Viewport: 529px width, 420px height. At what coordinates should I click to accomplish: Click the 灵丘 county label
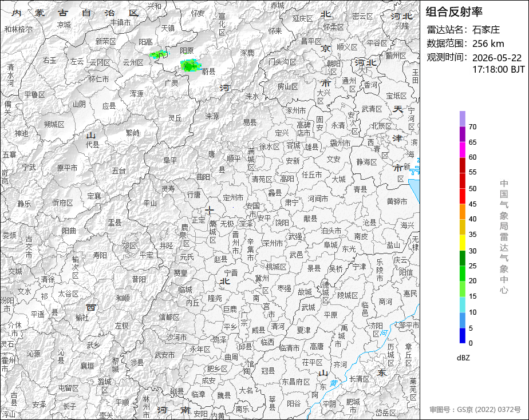(175, 118)
